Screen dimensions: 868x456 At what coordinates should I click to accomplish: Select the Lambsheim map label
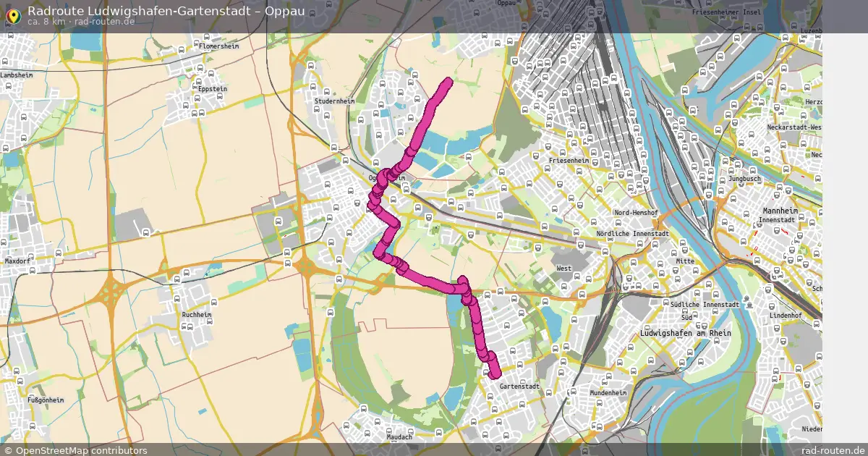click(17, 75)
